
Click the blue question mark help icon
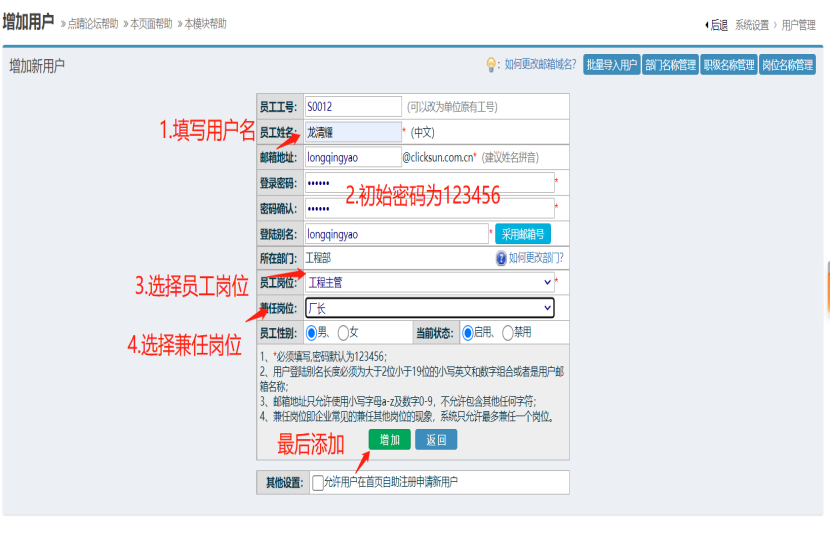coord(501,258)
